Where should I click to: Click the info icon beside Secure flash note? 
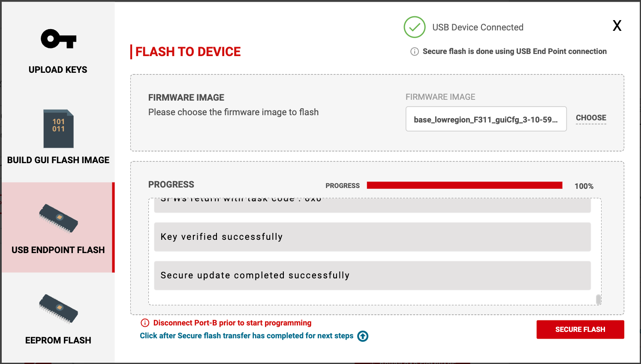click(x=415, y=52)
